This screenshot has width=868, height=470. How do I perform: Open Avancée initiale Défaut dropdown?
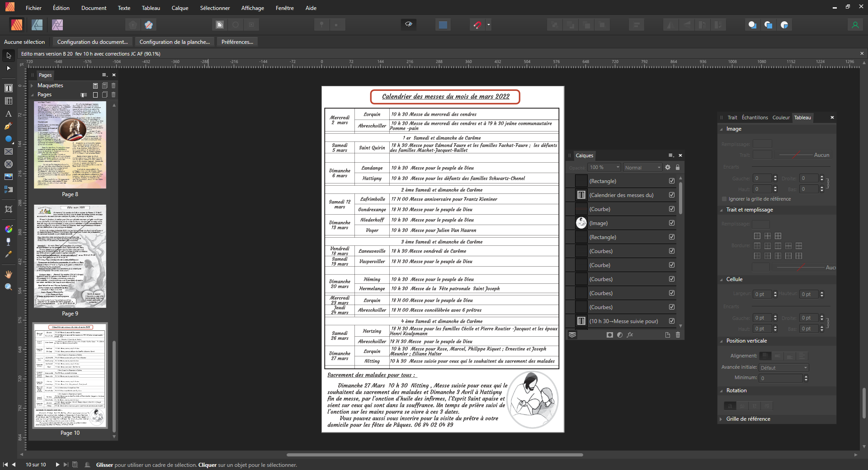[x=784, y=367]
